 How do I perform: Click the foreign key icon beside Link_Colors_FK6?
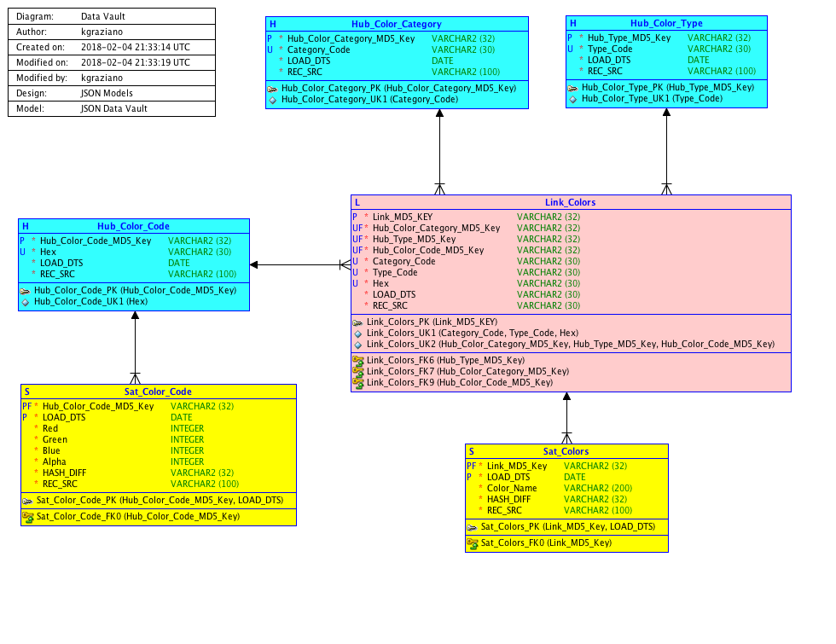357,361
